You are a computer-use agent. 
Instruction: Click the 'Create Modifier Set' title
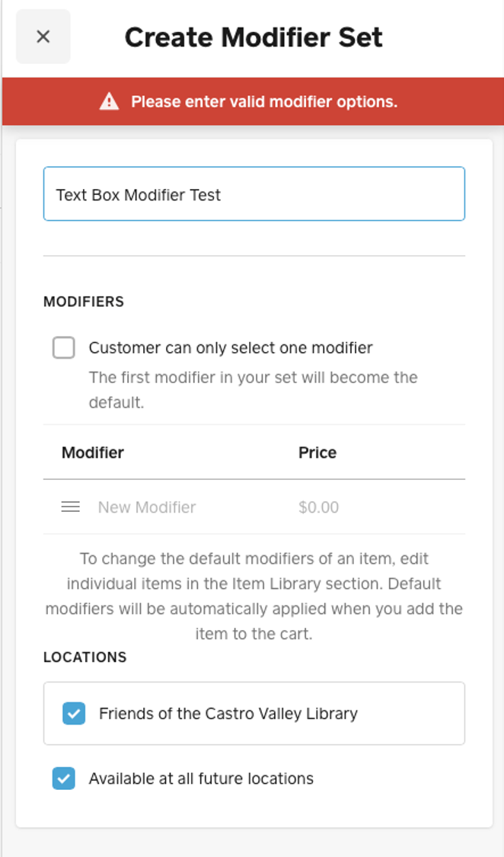tap(254, 36)
